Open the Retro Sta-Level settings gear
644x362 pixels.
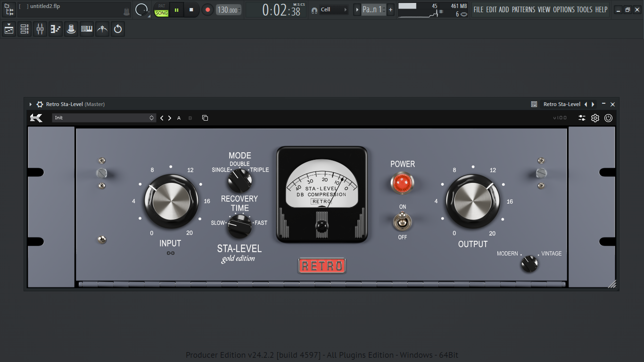click(x=595, y=118)
